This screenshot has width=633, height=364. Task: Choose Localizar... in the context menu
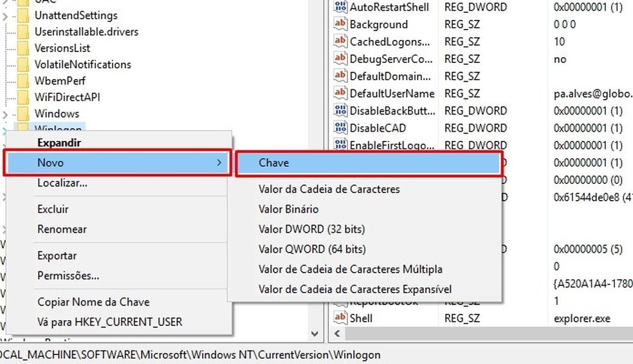point(62,183)
